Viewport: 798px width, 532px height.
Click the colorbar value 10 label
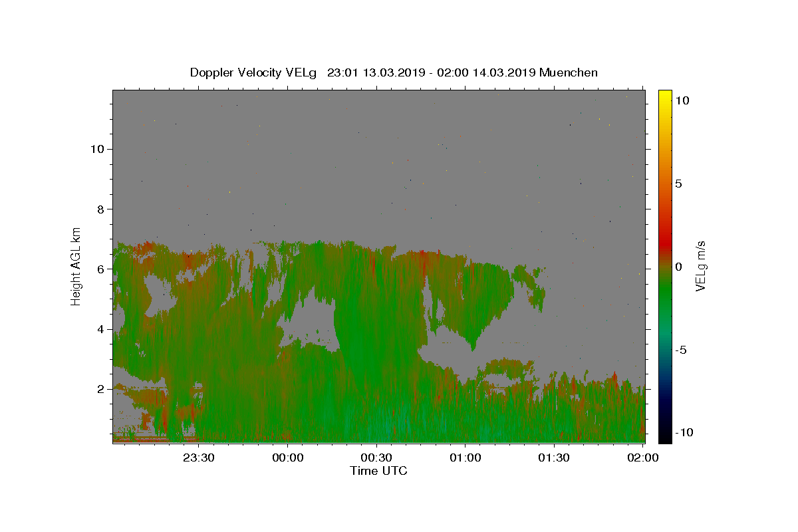click(x=682, y=100)
